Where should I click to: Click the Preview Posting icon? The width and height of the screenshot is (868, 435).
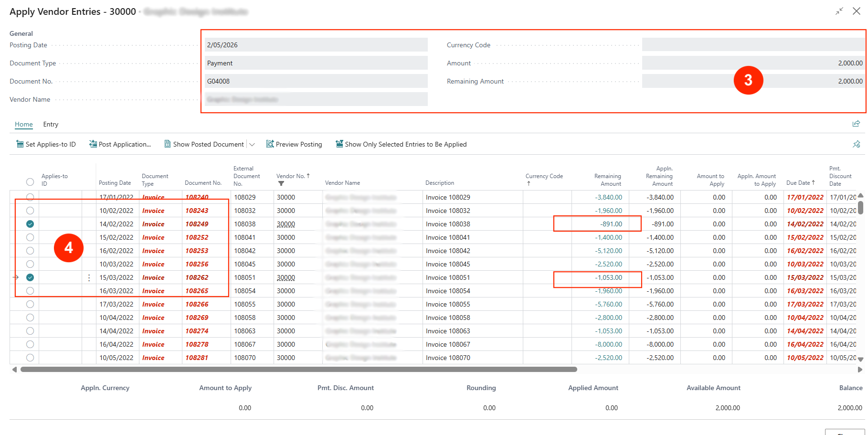point(270,144)
